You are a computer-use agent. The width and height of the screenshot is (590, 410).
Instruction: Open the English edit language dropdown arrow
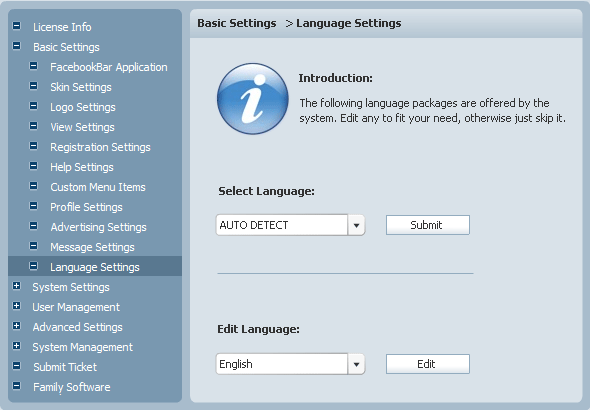coord(356,364)
